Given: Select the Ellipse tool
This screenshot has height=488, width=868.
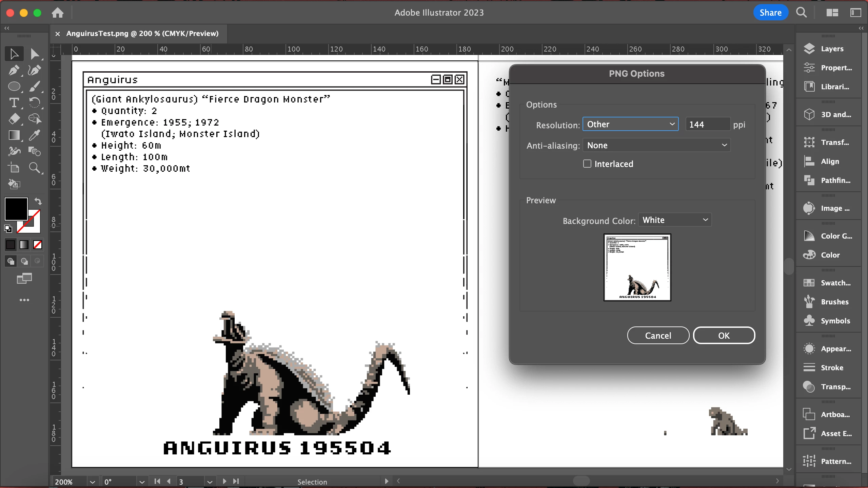Looking at the screenshot, I should click(14, 87).
